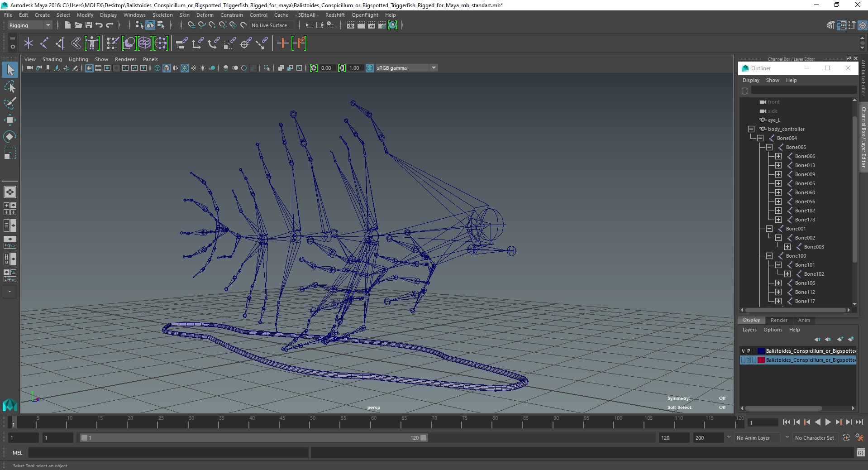Click the MEL command line input field
Screen dimensions: 868x470
tap(168, 453)
